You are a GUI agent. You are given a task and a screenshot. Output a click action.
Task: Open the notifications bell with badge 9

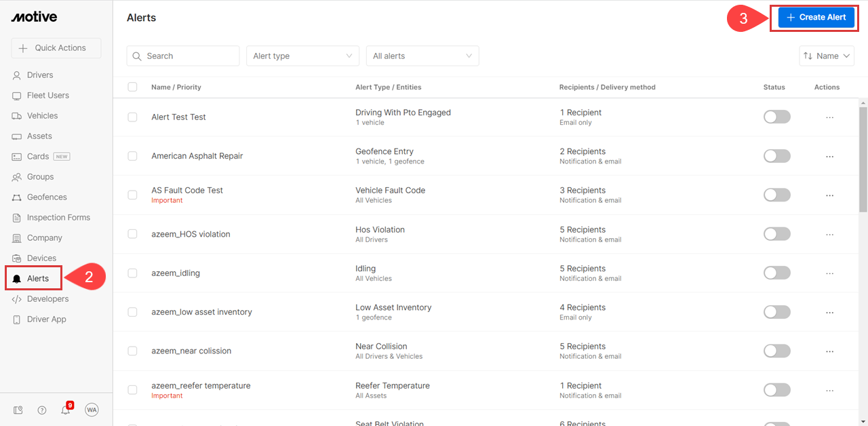pos(66,409)
